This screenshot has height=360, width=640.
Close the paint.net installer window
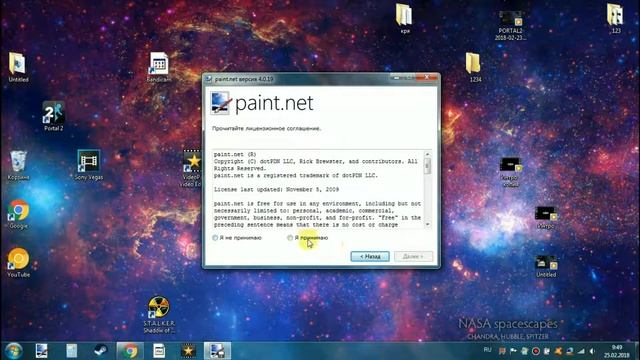point(426,77)
